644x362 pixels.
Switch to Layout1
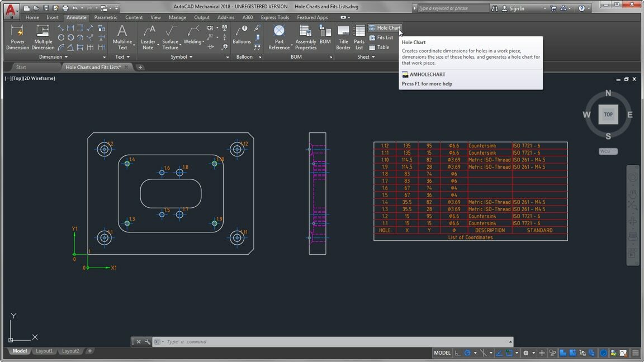tap(44, 351)
